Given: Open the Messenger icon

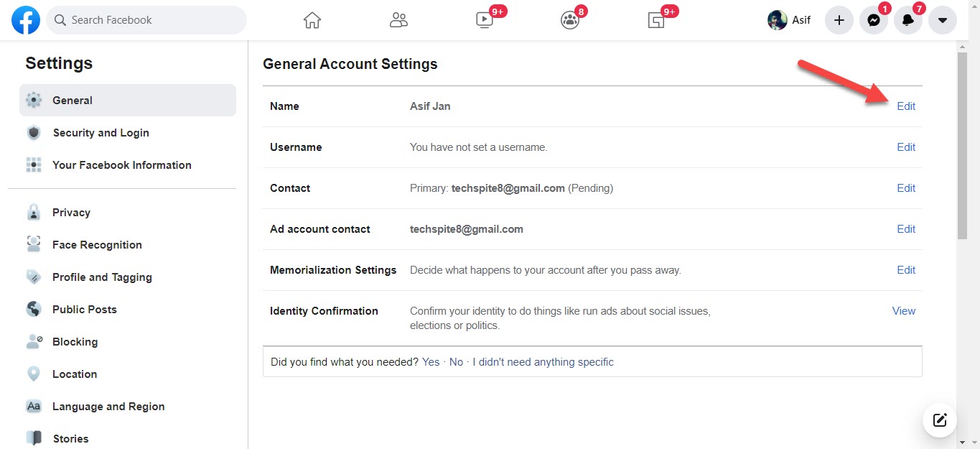Looking at the screenshot, I should 874,20.
